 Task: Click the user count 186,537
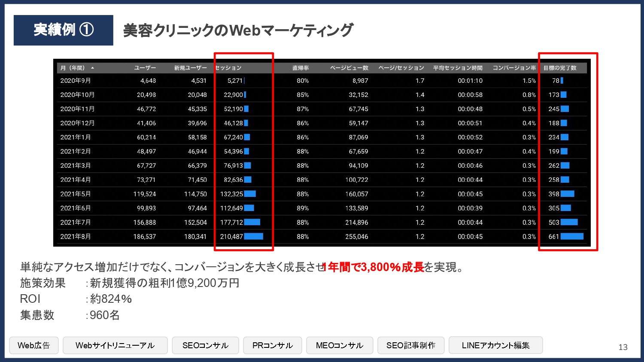145,236
